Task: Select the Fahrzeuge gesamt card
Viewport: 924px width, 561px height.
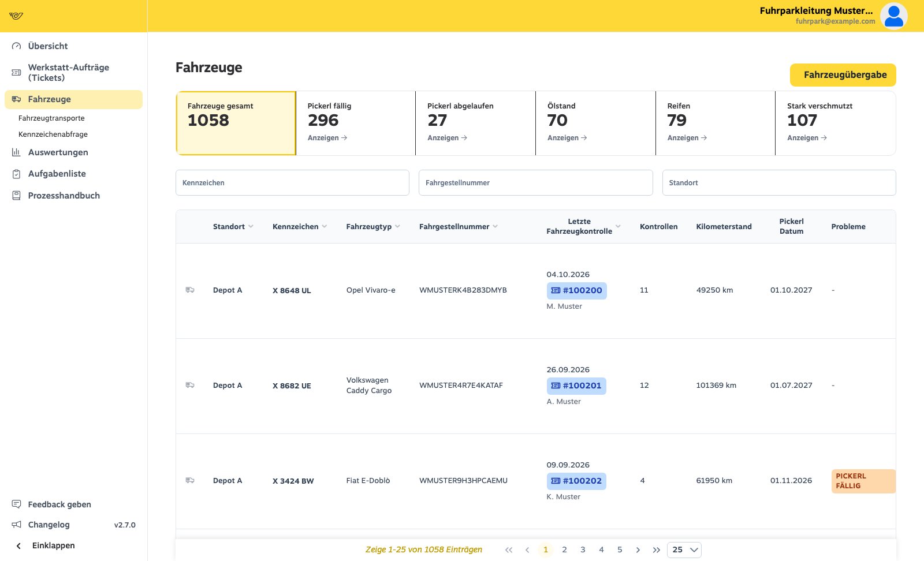Action: click(x=236, y=123)
